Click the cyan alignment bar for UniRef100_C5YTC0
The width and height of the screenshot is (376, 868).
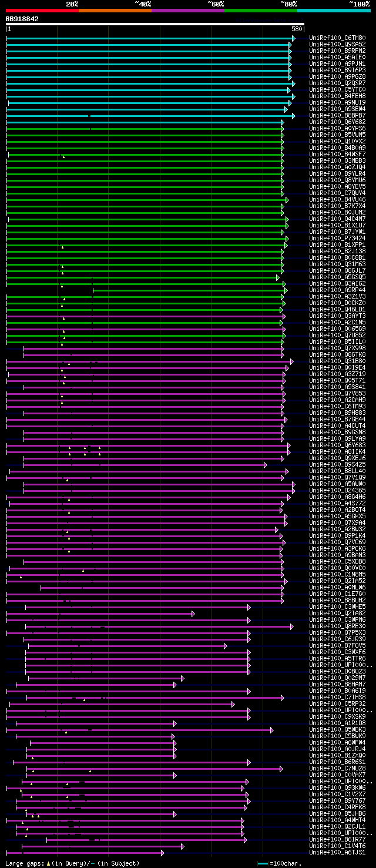pyautogui.click(x=148, y=90)
